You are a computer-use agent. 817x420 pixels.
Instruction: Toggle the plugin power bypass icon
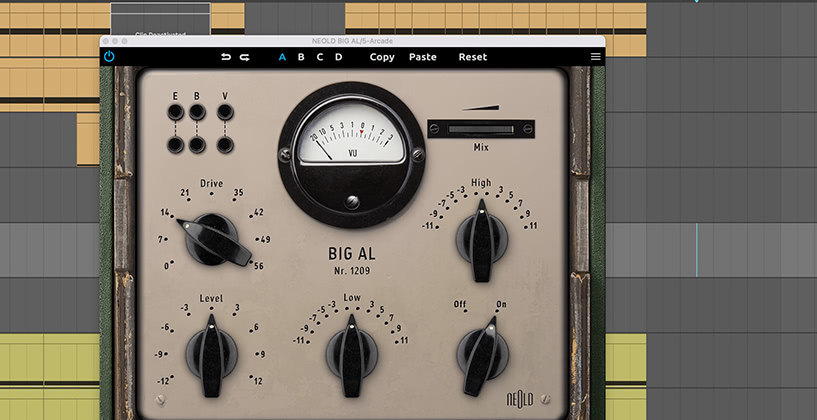[x=109, y=56]
